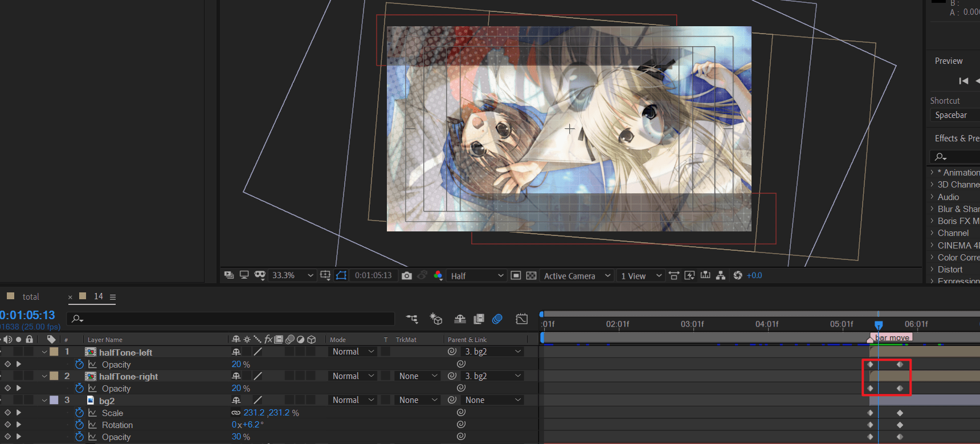
Task: Open the timeline panel menu hamburger icon
Action: pos(113,297)
